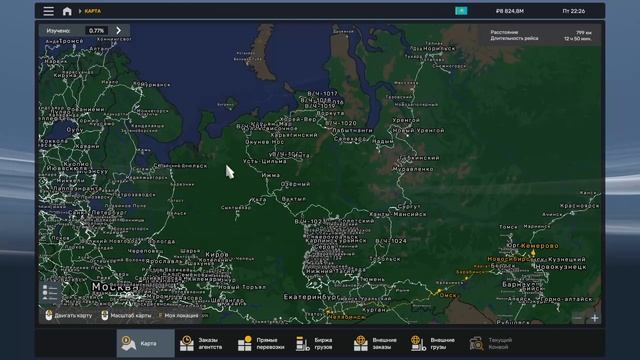The height and width of the screenshot is (360, 640).
Task: Select Тобольск city label
Action: 385,259
